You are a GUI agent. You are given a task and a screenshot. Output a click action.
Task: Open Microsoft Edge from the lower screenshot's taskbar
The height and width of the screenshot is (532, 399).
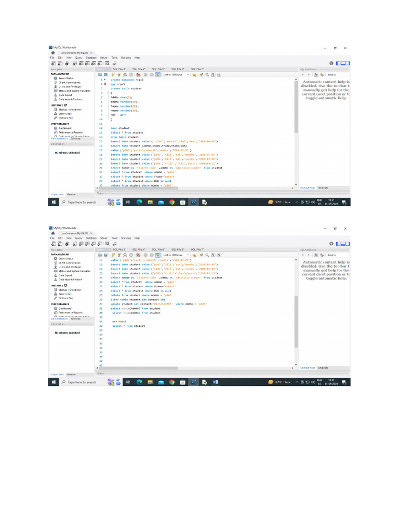(139, 382)
